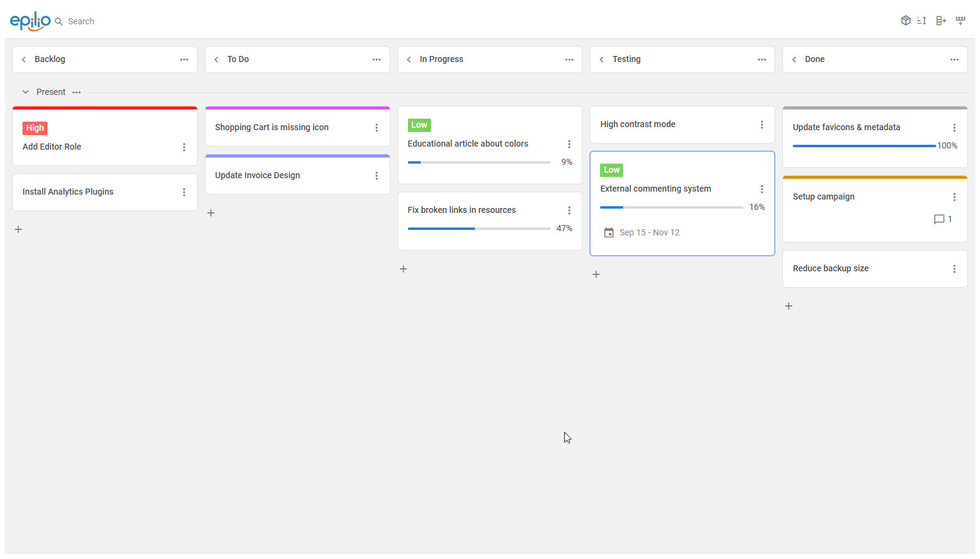Image resolution: width=980 pixels, height=559 pixels.
Task: Add a new swimlane using the add-swimlane icon
Action: pos(961,20)
